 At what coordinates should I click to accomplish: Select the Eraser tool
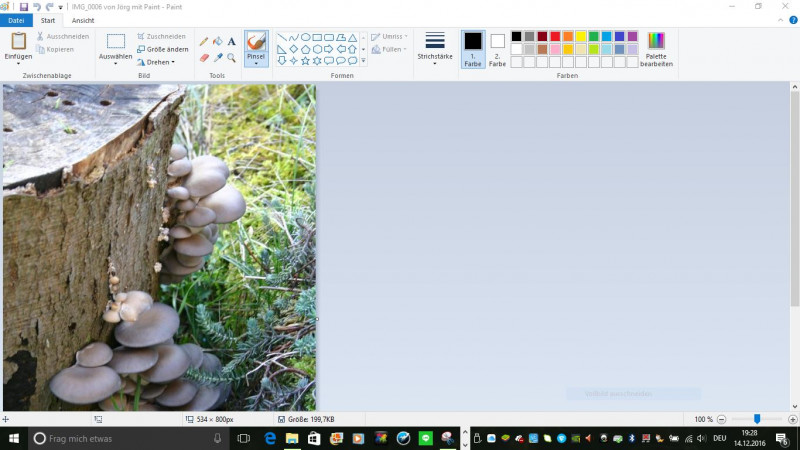[204, 58]
